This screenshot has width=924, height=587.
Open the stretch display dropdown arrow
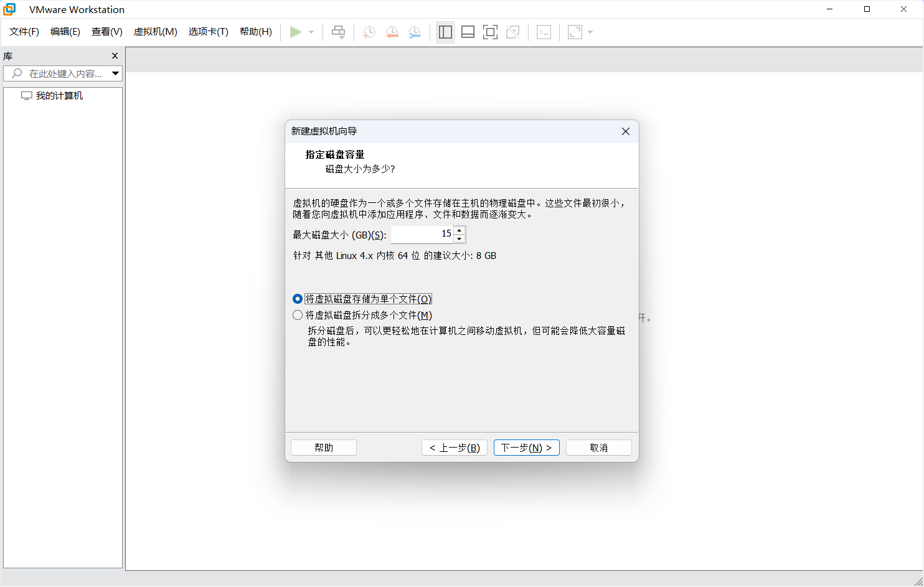click(590, 32)
